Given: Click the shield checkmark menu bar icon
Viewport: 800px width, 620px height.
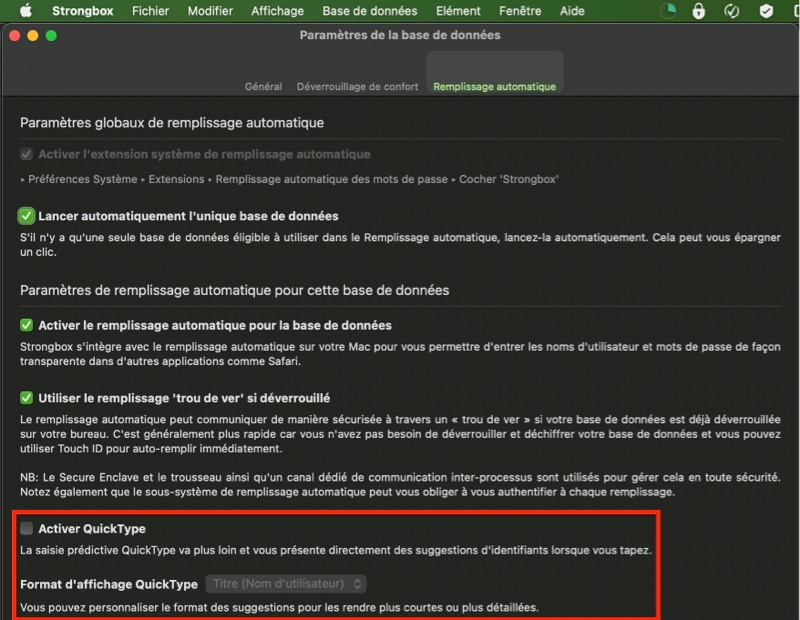Looking at the screenshot, I should point(766,11).
